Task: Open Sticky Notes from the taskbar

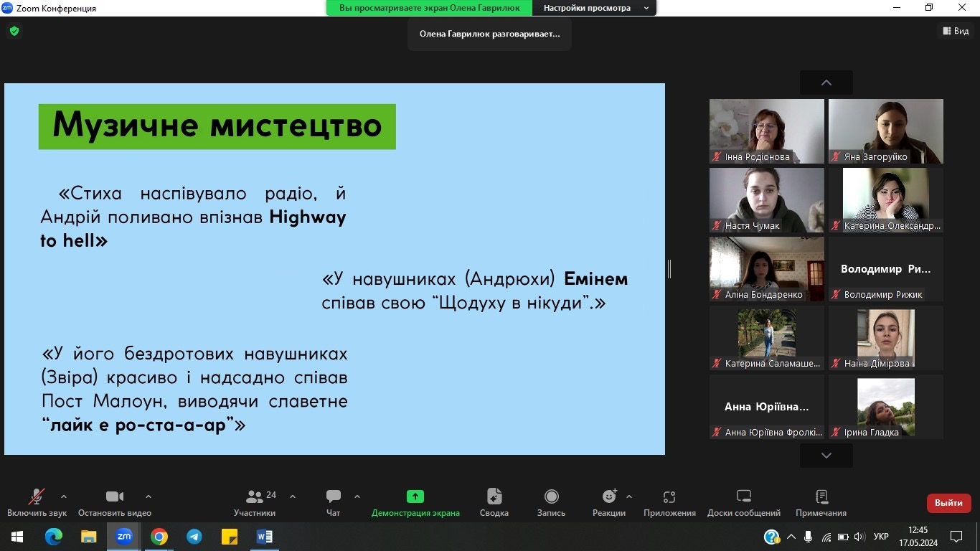Action: point(230,536)
